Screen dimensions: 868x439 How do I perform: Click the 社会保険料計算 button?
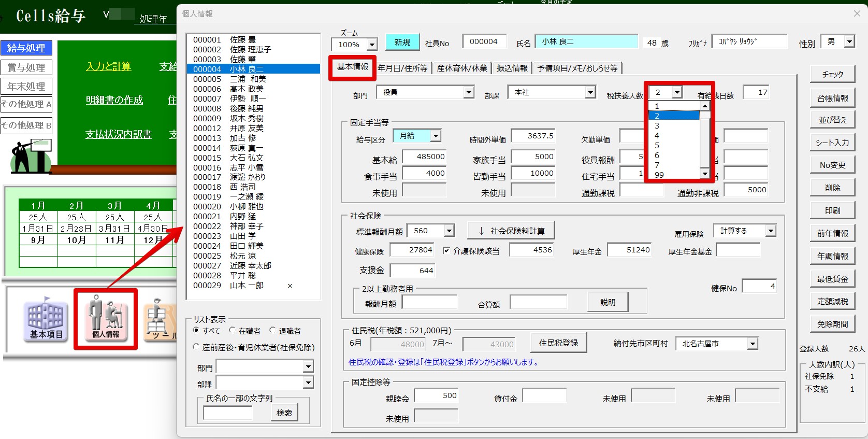click(x=511, y=231)
